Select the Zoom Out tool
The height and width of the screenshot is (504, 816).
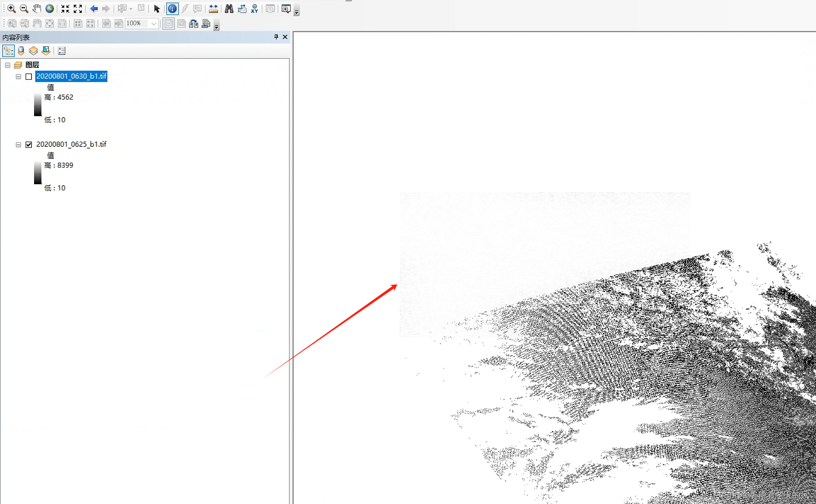(x=24, y=9)
